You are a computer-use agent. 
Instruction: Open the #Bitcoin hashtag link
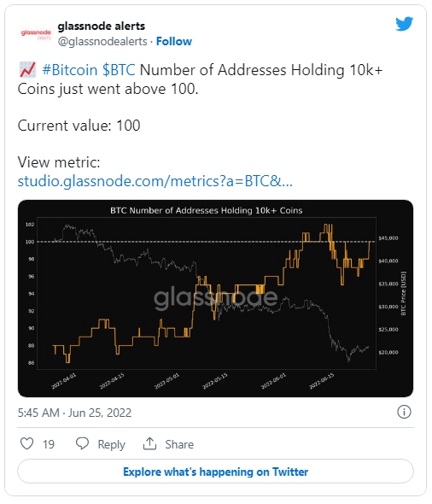click(x=70, y=70)
